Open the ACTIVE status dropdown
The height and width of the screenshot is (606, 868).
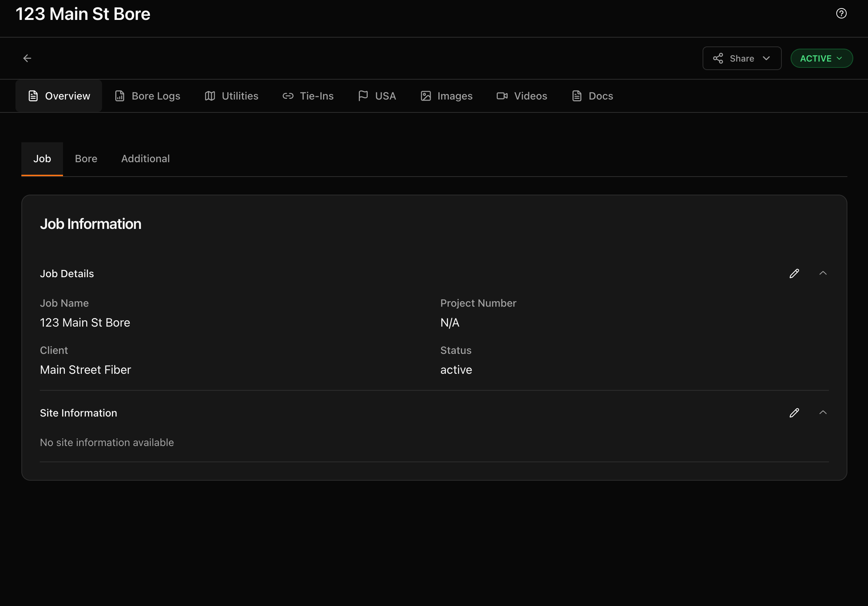[821, 58]
